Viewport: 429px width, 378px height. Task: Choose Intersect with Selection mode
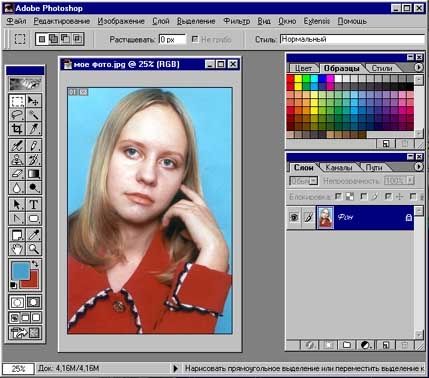pyautogui.click(x=77, y=39)
